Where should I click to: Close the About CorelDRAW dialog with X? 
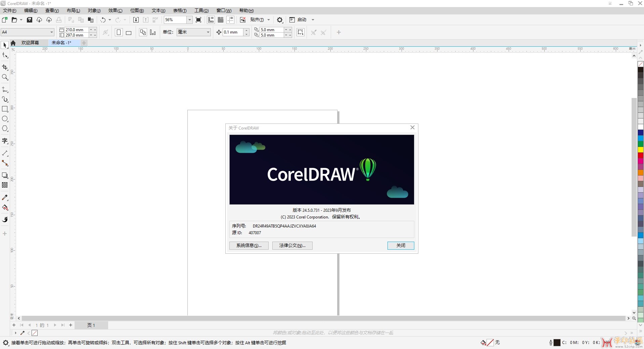click(412, 128)
